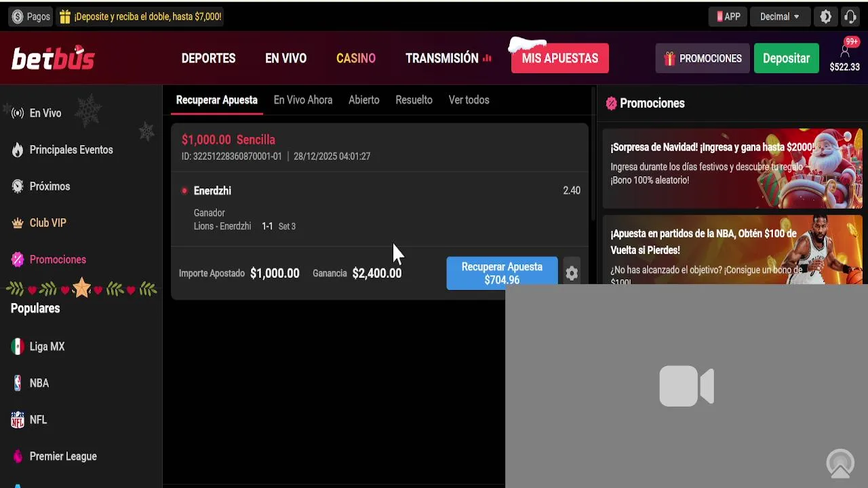The height and width of the screenshot is (488, 868).
Task: Open NFL in Populares
Action: (x=38, y=420)
